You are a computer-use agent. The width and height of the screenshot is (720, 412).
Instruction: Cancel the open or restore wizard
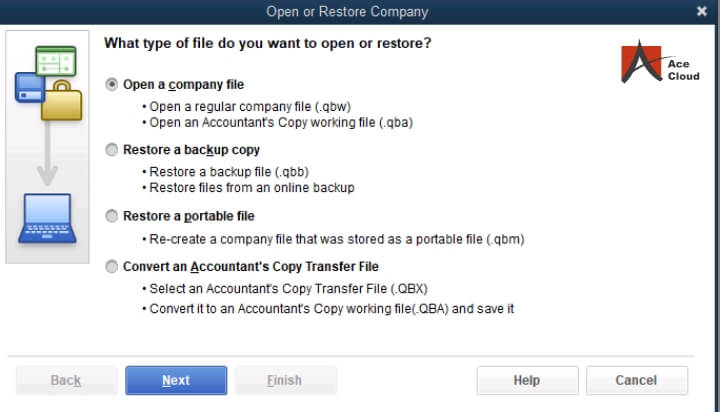coord(636,380)
